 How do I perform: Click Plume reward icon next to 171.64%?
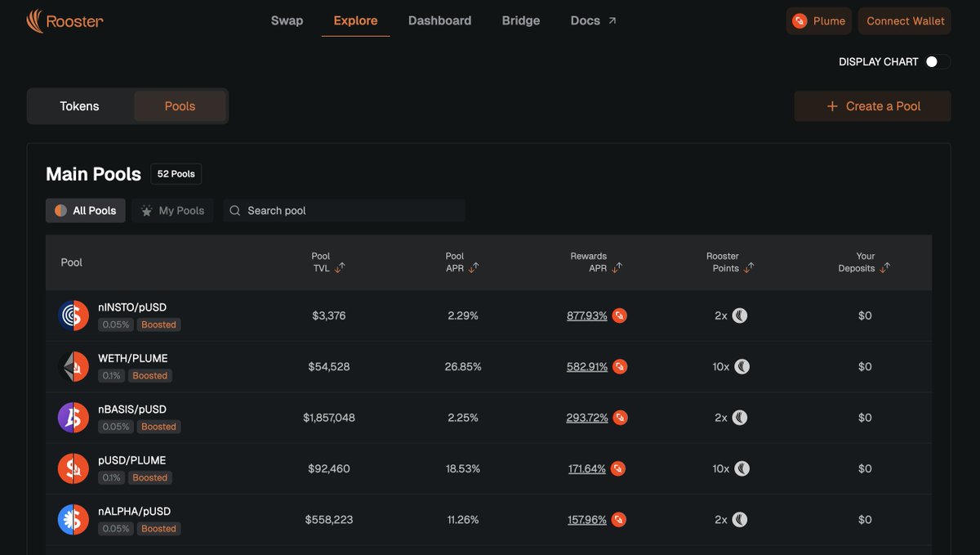point(618,469)
